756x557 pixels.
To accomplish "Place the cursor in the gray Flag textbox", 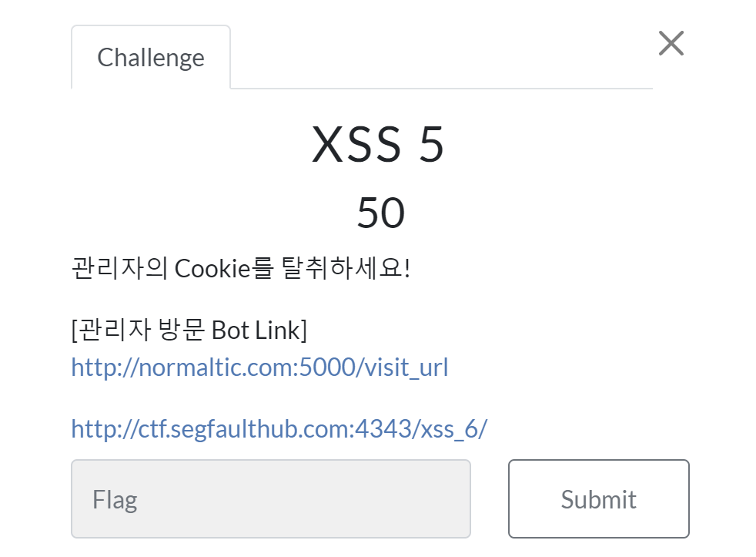I will coord(271,498).
